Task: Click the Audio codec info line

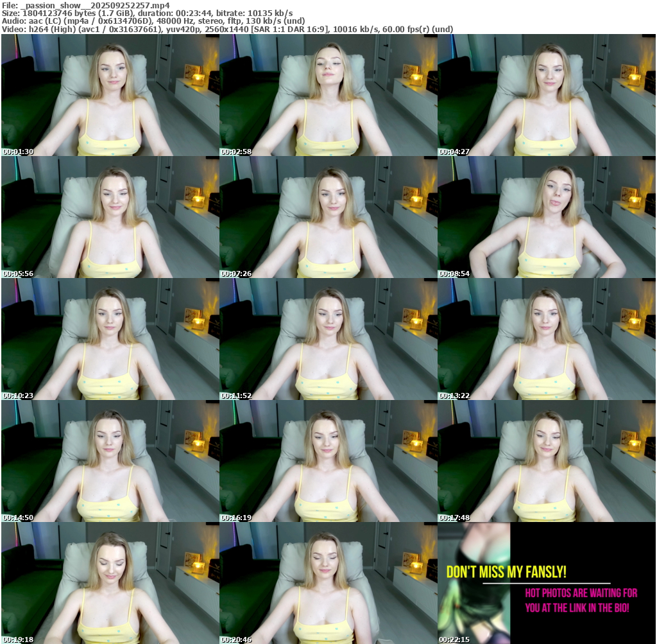Action: point(153,21)
